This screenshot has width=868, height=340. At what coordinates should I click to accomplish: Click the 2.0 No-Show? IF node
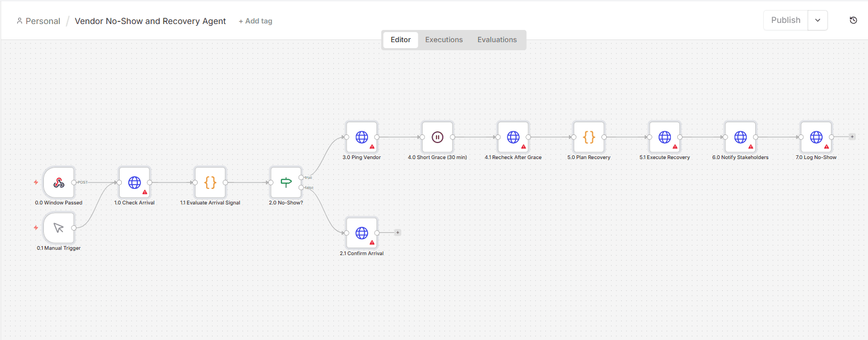[x=286, y=183]
